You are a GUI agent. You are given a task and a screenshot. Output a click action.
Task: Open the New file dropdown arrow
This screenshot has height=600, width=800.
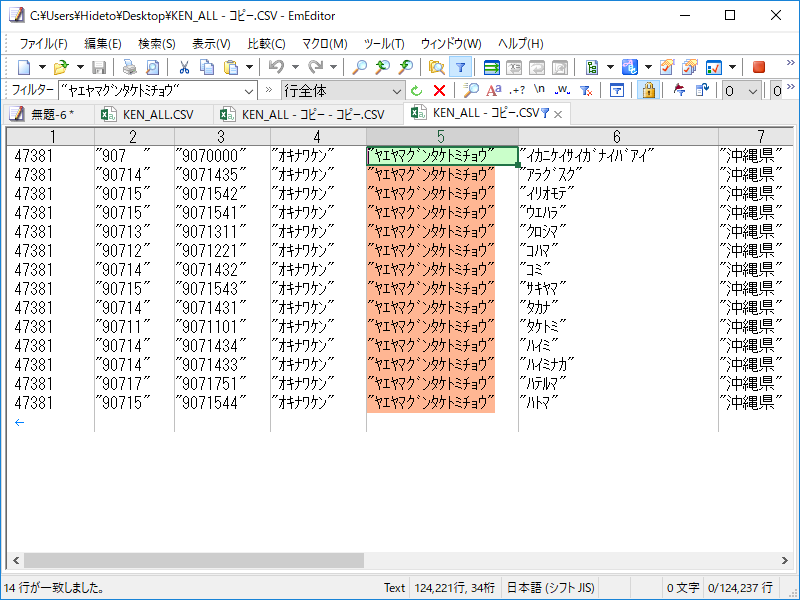pyautogui.click(x=42, y=67)
